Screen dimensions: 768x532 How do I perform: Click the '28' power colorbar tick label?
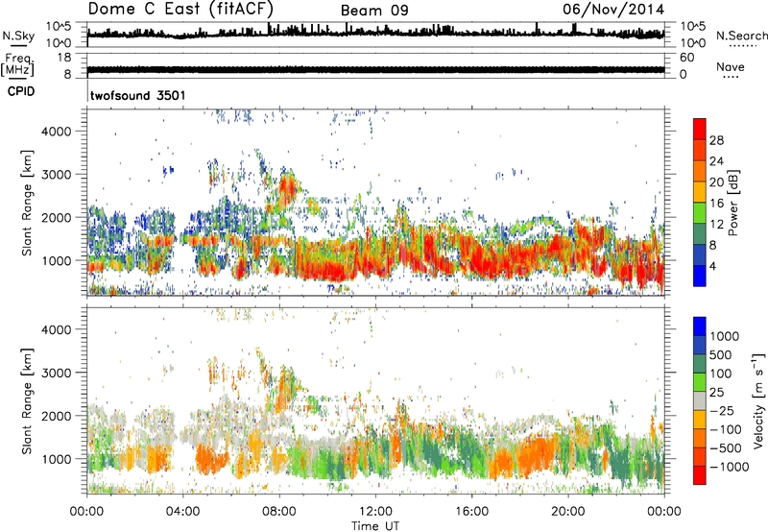tap(716, 140)
